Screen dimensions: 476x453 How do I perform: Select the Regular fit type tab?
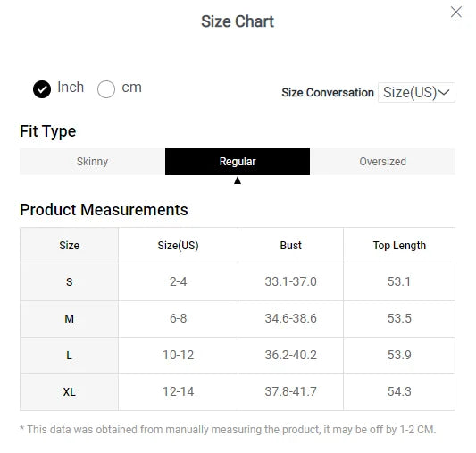click(238, 162)
